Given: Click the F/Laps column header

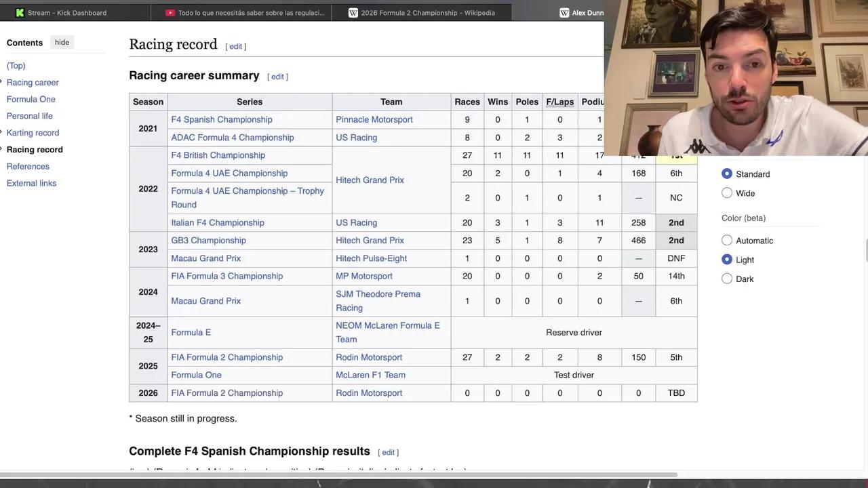Looking at the screenshot, I should [x=560, y=102].
